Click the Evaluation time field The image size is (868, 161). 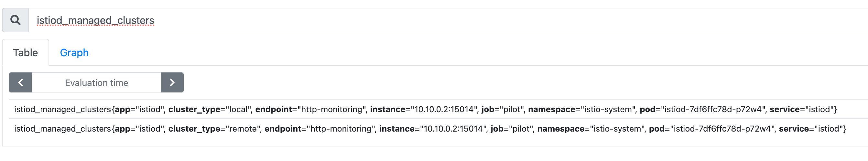(96, 82)
